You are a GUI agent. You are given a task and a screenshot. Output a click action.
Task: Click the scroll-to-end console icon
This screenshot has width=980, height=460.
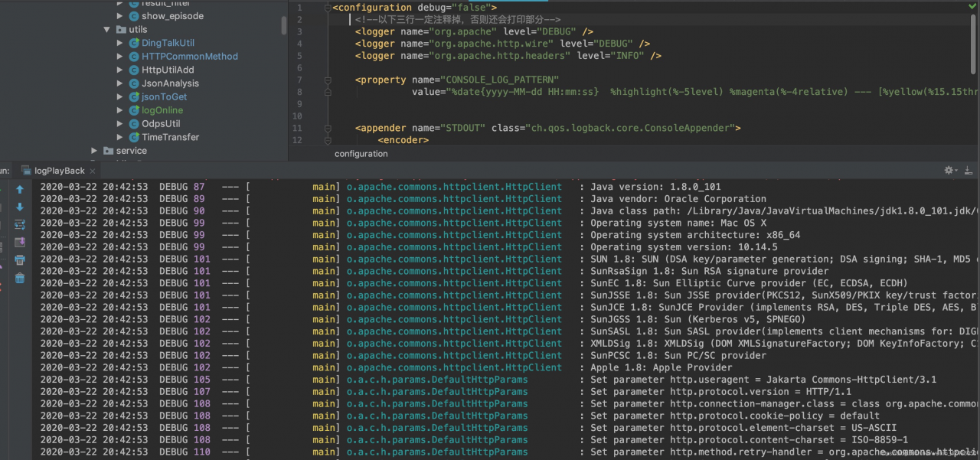click(20, 242)
